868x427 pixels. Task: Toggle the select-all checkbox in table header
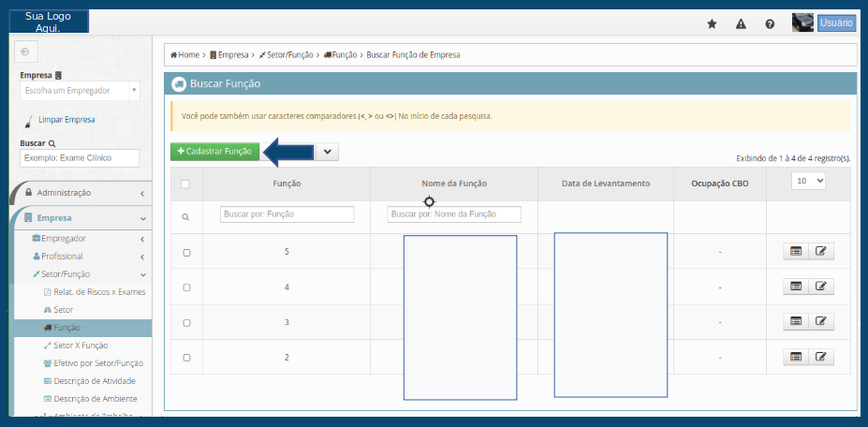pyautogui.click(x=185, y=184)
